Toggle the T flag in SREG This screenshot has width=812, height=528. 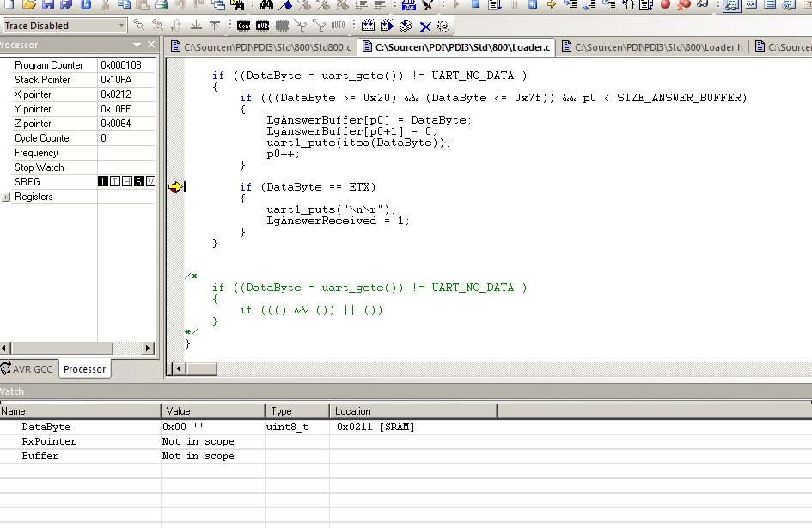(x=115, y=181)
